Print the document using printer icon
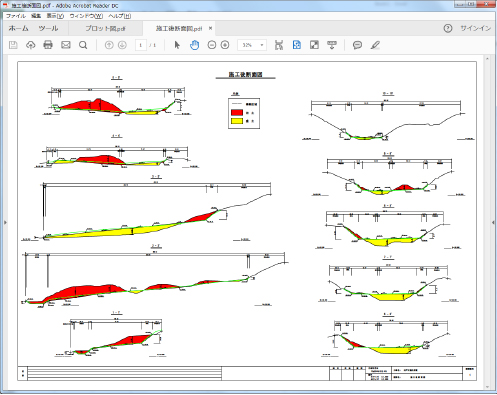 (x=48, y=45)
